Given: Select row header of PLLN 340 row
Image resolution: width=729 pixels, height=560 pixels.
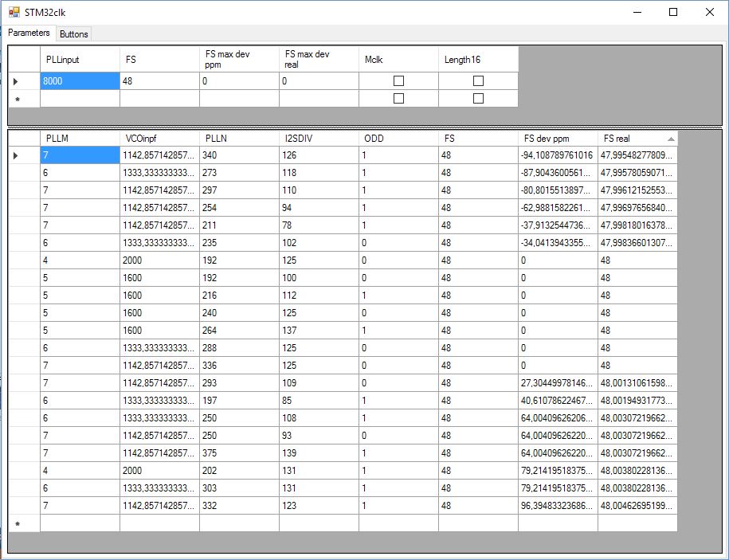Looking at the screenshot, I should point(24,155).
